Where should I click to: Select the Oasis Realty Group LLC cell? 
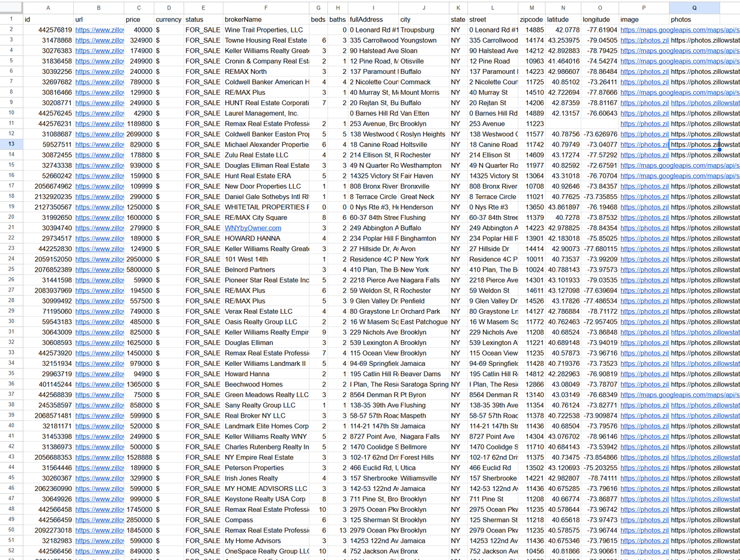click(x=266, y=321)
